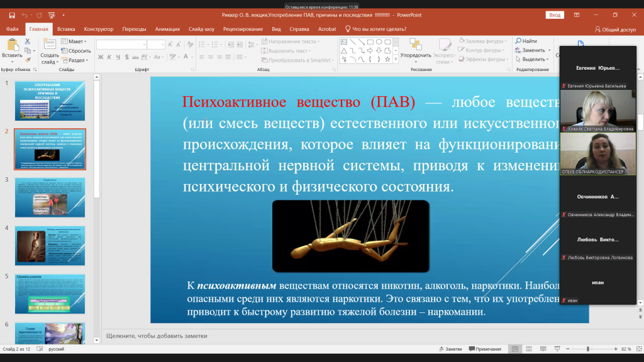Toggle underline formatting (Ч)

118,57
